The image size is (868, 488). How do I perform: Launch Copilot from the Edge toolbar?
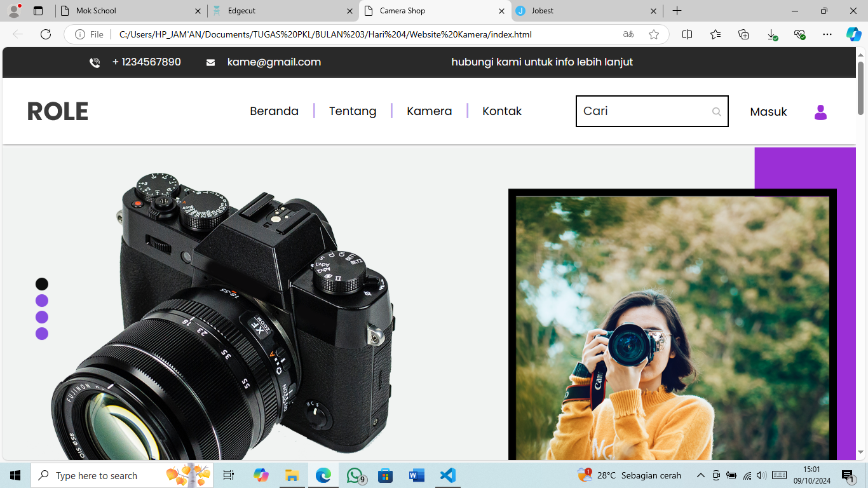coord(853,34)
